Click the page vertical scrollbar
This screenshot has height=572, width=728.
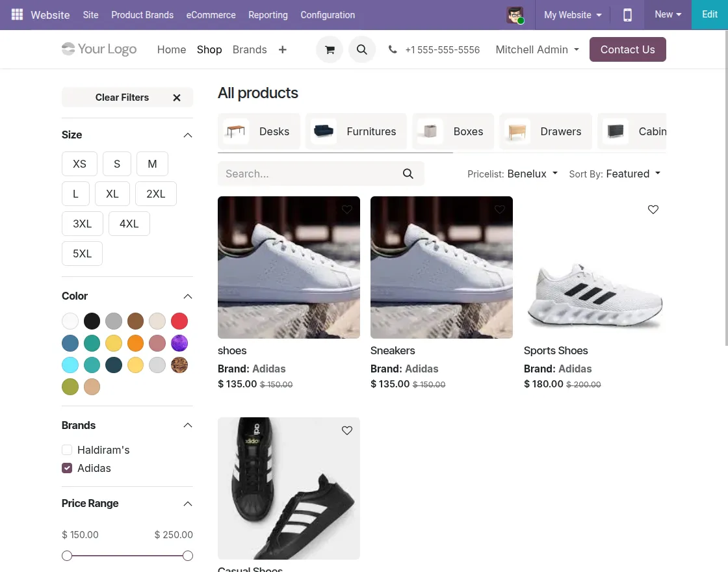point(726,188)
